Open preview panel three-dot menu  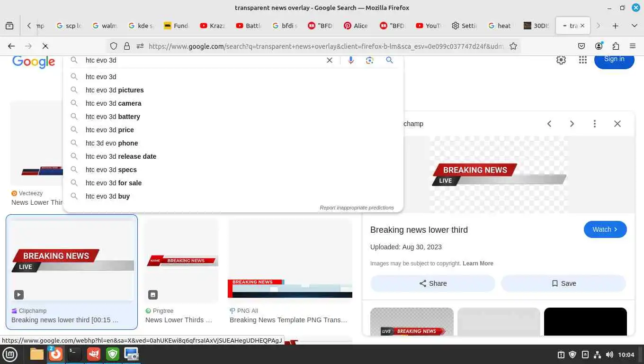click(595, 124)
